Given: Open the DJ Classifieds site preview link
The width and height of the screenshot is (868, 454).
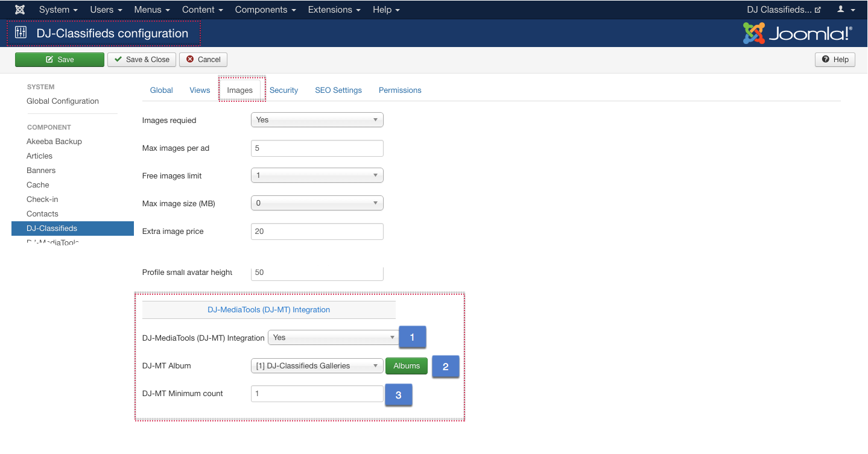Looking at the screenshot, I should 784,10.
